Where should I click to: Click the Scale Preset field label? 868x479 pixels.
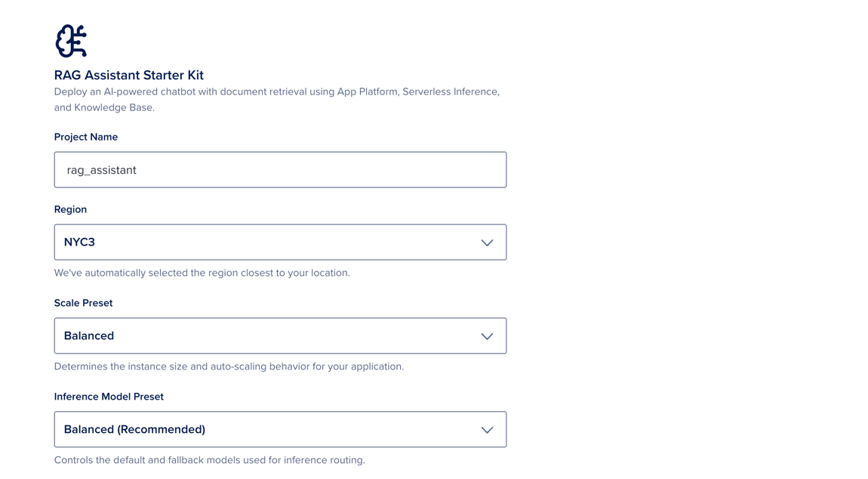click(x=83, y=303)
